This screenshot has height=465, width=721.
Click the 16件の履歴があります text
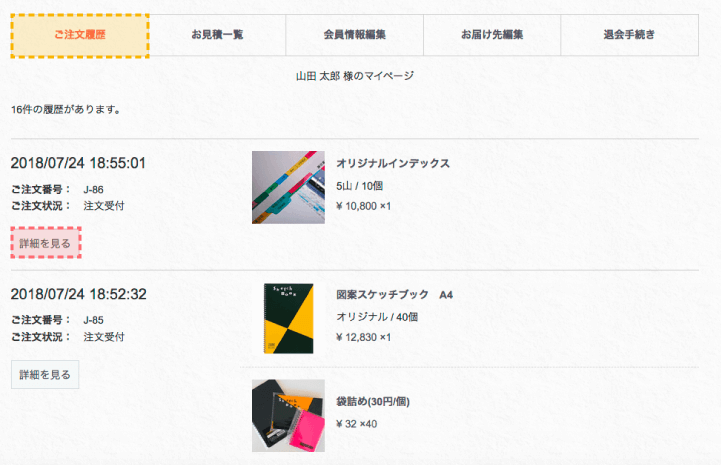(x=66, y=109)
